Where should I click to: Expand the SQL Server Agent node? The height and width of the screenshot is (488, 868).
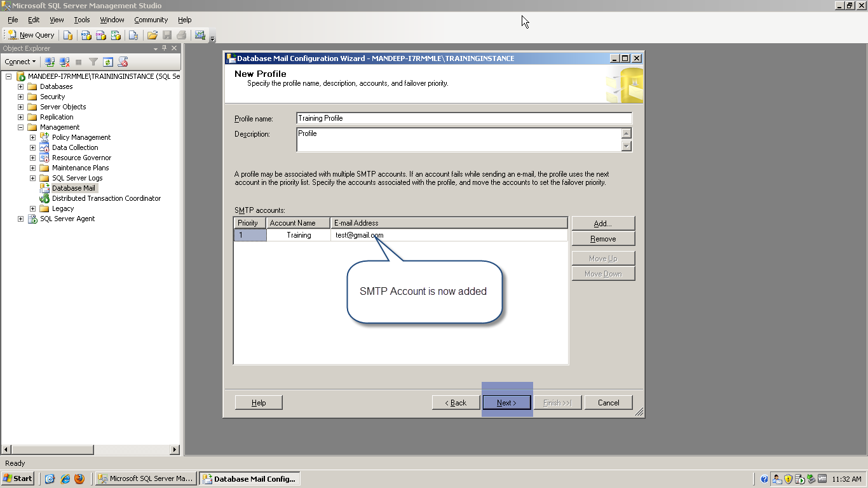[21, 219]
